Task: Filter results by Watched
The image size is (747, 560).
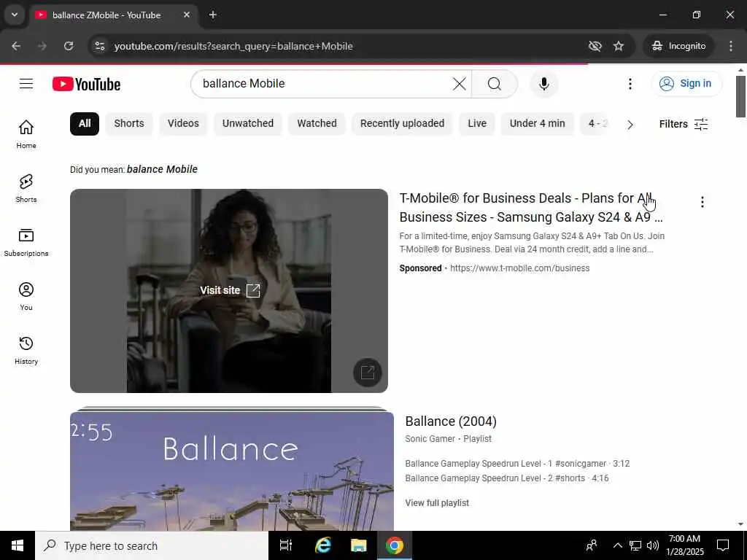Action: [317, 124]
